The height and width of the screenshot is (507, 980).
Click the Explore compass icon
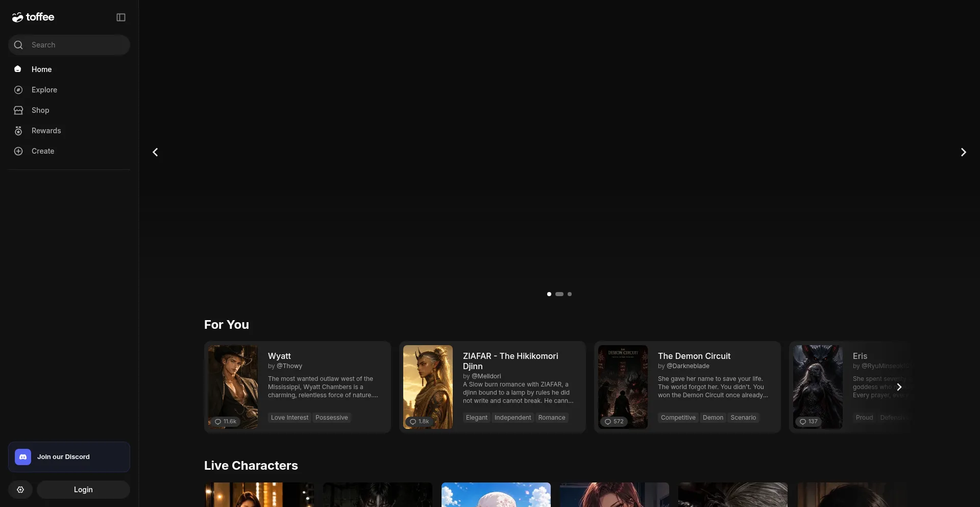point(18,90)
